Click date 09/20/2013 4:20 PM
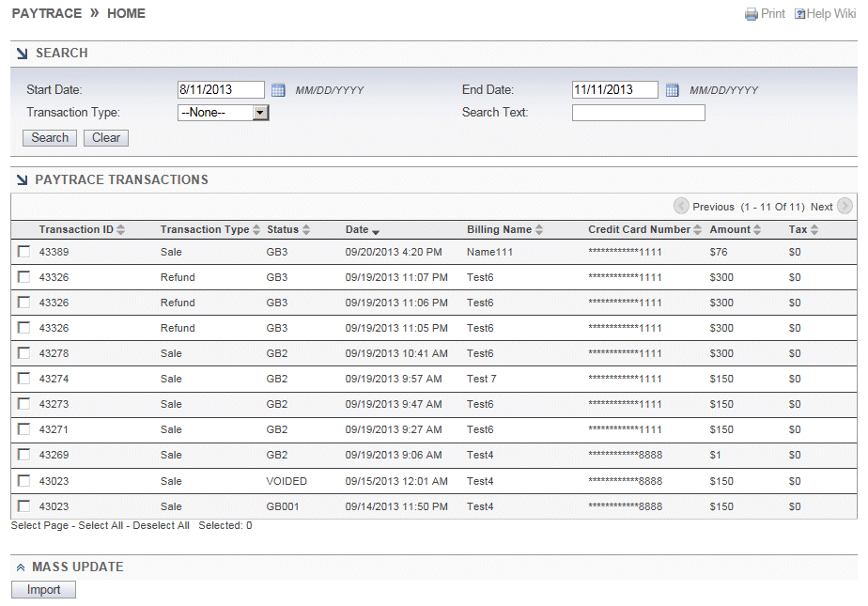 (x=394, y=253)
